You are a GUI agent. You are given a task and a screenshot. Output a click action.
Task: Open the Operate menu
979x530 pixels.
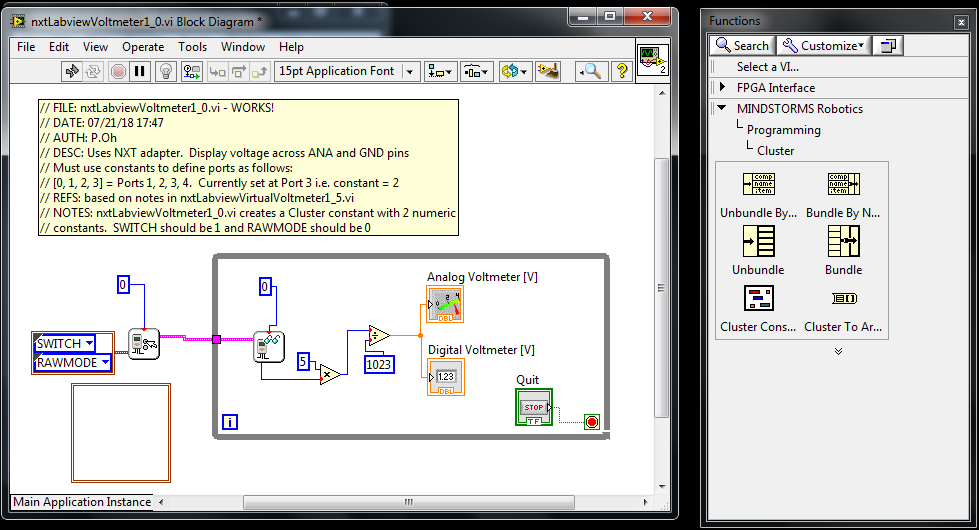point(143,47)
